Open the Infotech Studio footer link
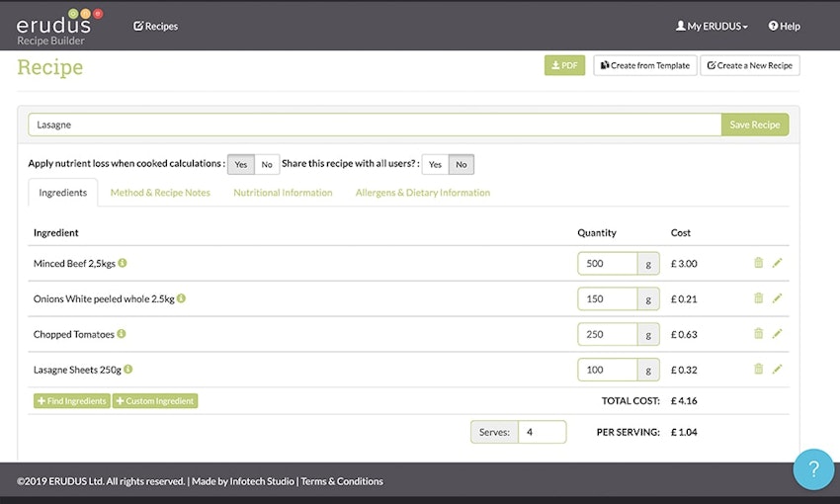The image size is (840, 504). click(262, 481)
